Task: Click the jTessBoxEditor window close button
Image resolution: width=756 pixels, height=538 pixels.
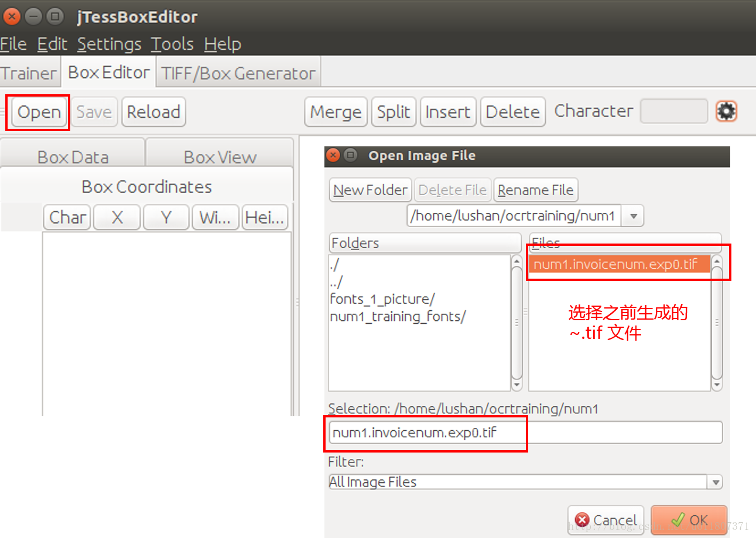Action: [12, 16]
